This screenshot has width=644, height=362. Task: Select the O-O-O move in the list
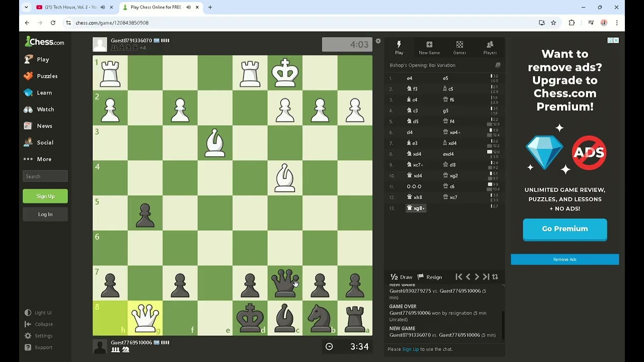414,187
